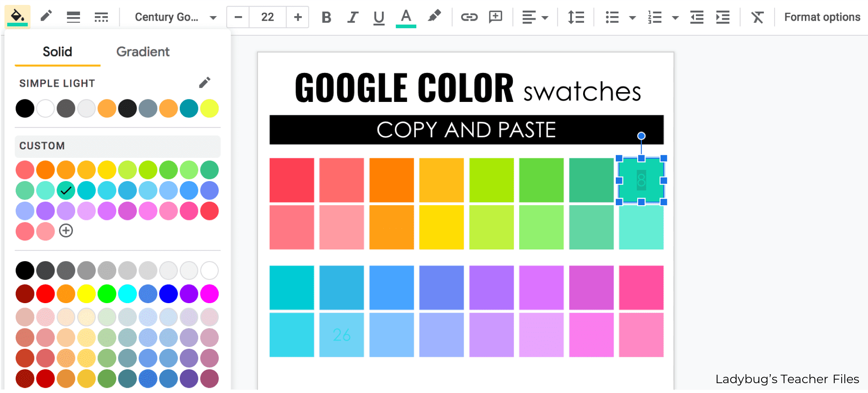Choose bright green in standard palette
Viewport: 868px width, 393px height.
click(107, 294)
